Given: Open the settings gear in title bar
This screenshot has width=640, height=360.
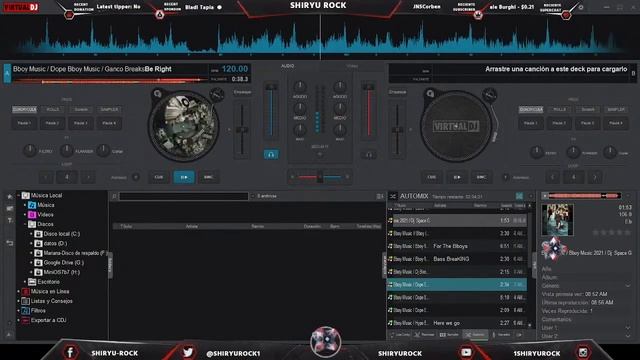Looking at the screenshot, I should pyautogui.click(x=581, y=7).
